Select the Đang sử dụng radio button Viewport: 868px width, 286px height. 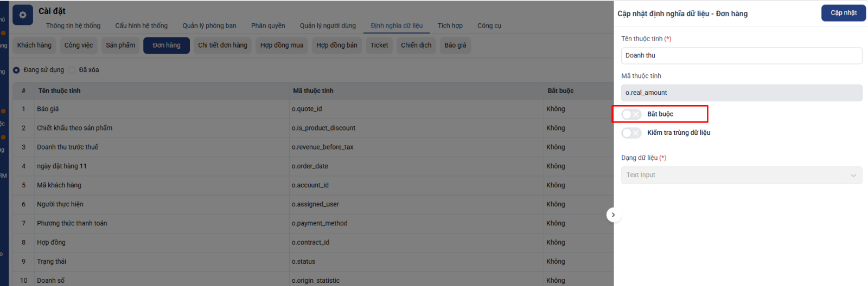[17, 70]
